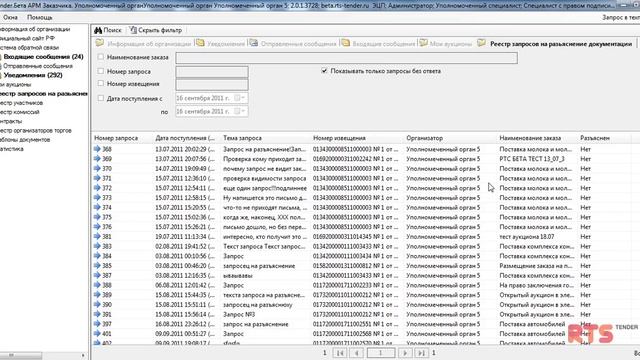The width and height of the screenshot is (640, 360).
Task: Click arrow icon of request 373
Action: pos(97,198)
